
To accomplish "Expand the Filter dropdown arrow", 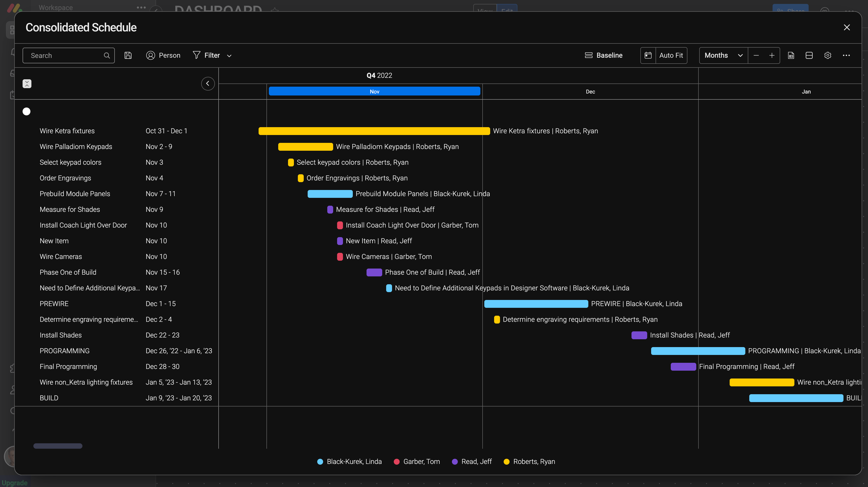I will [229, 56].
